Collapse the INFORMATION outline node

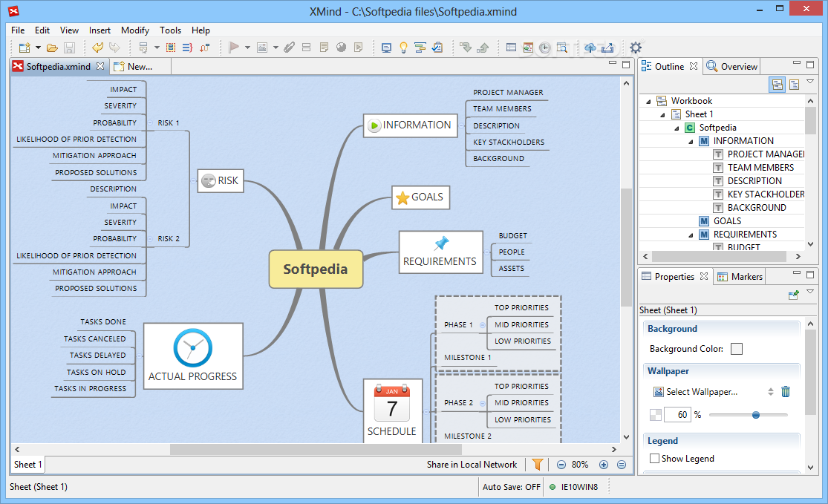691,142
